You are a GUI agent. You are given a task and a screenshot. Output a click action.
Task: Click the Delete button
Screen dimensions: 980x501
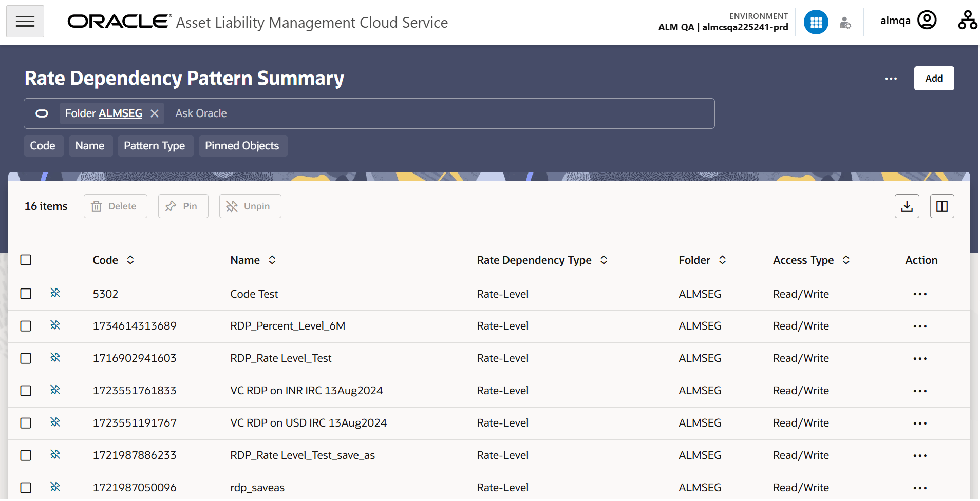pos(115,206)
